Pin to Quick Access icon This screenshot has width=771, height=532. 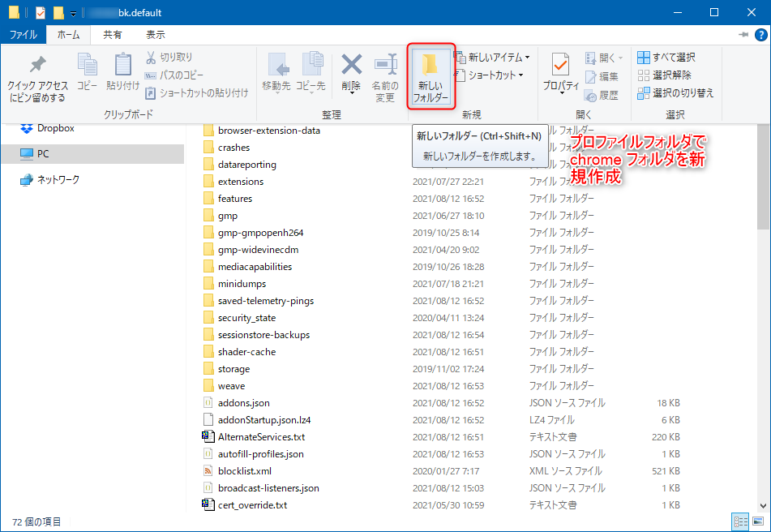[x=37, y=77]
